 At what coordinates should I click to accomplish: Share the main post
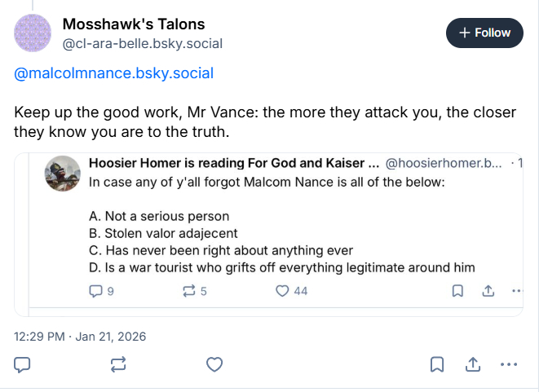tap(473, 364)
